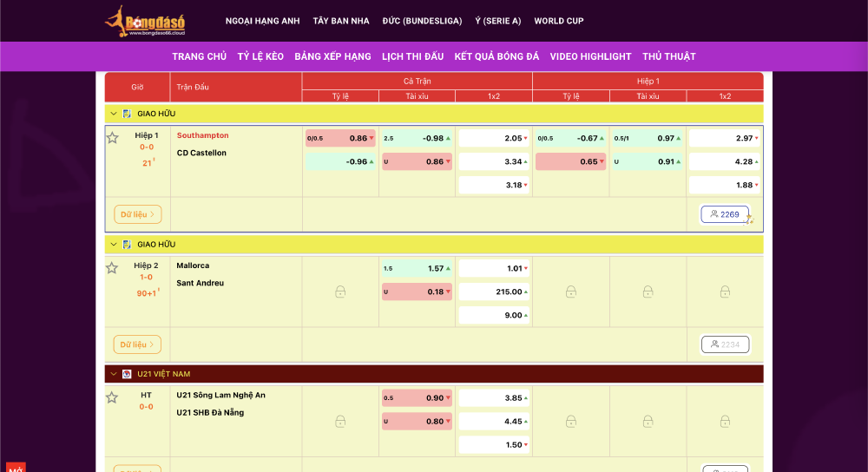Collapse the second GIAO HỮU league section
Screen dimensions: 868x472
click(114, 244)
